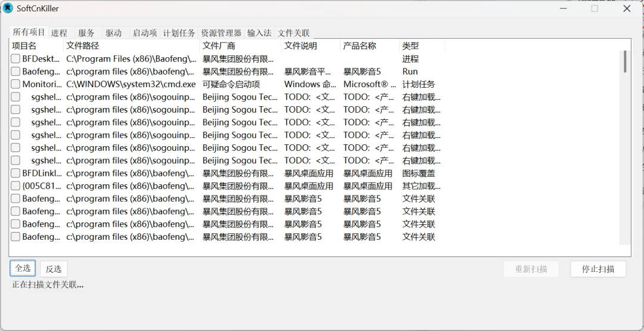Check the Baofeng... row with type Run
644x331 pixels.
click(x=15, y=72)
